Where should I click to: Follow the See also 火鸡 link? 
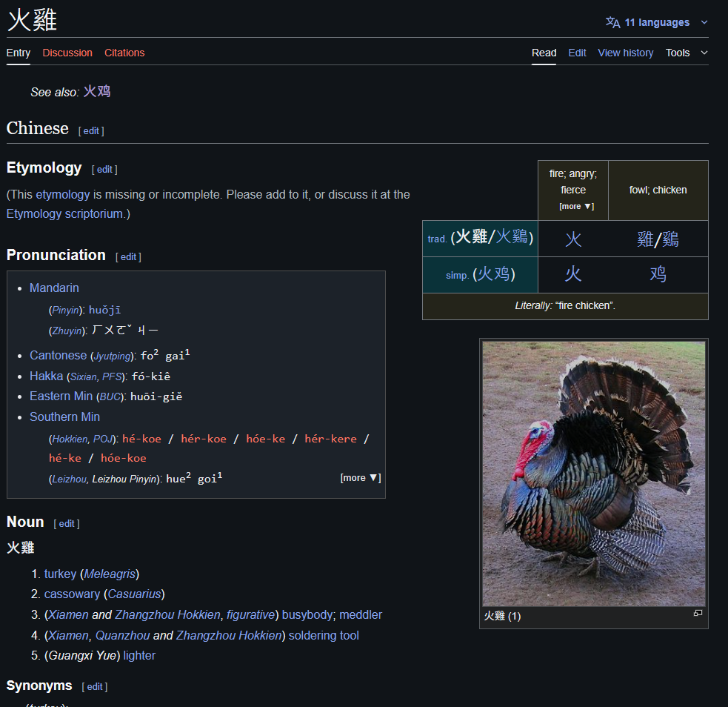(97, 91)
